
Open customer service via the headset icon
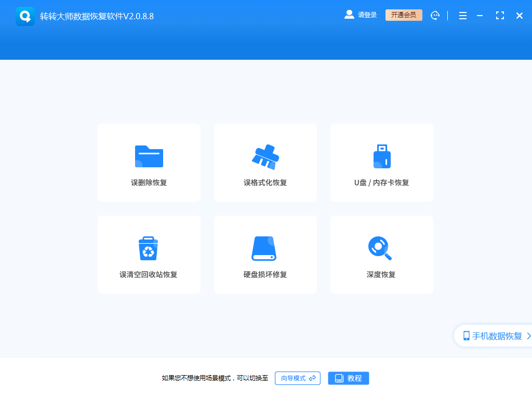point(435,15)
